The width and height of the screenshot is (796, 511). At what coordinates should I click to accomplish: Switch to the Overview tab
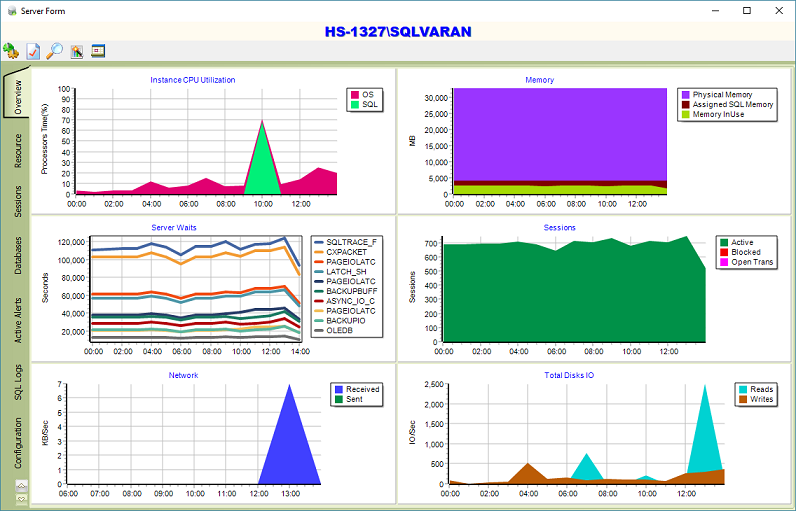click(x=17, y=95)
